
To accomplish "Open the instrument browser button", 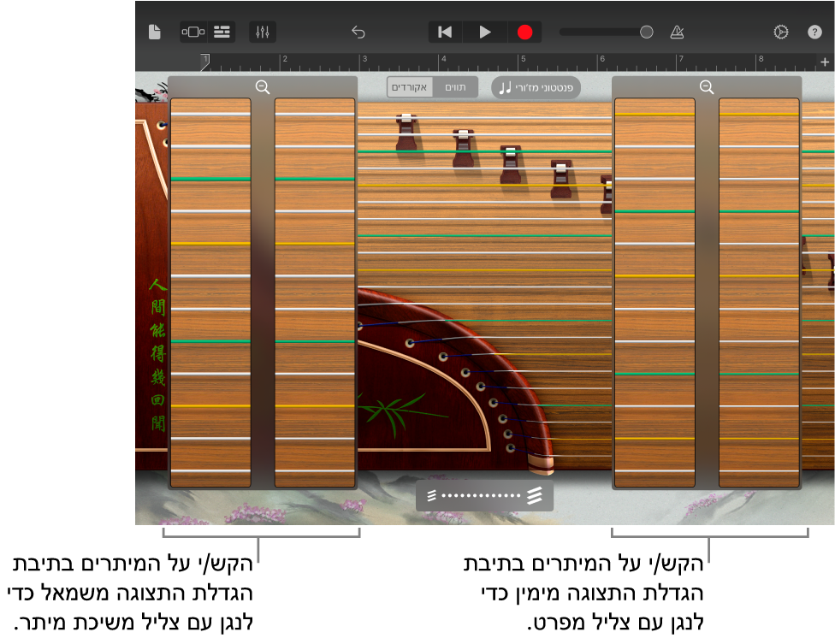I will point(193,32).
